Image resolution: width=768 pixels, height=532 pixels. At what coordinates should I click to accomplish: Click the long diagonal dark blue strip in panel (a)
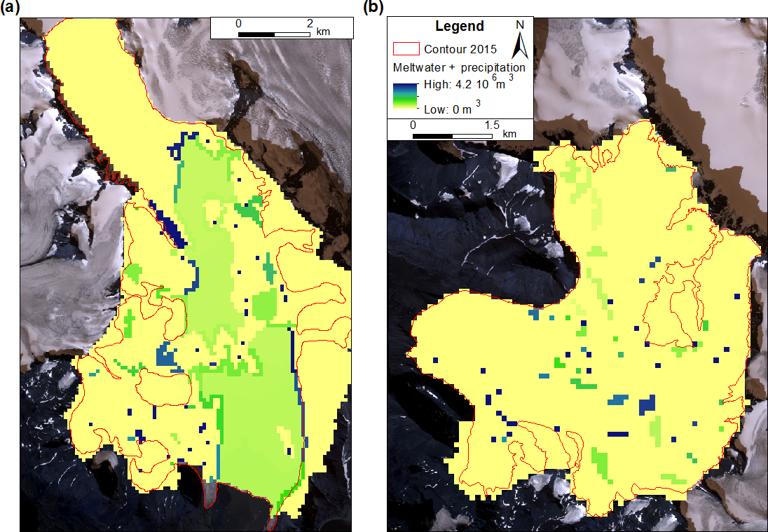(170, 228)
